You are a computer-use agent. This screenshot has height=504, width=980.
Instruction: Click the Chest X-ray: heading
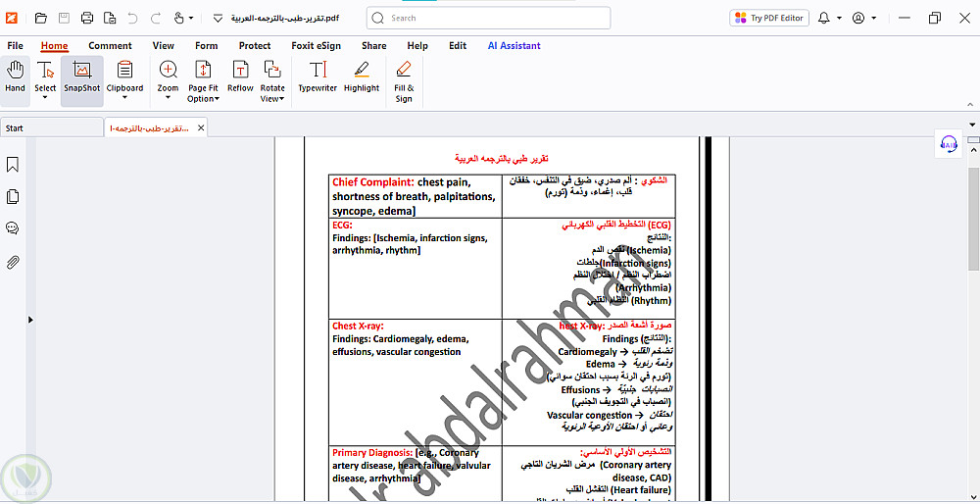coord(358,326)
